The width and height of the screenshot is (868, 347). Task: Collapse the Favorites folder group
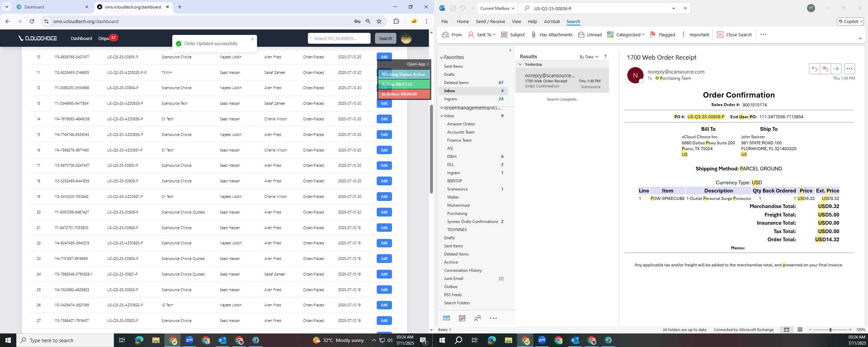[x=442, y=57]
